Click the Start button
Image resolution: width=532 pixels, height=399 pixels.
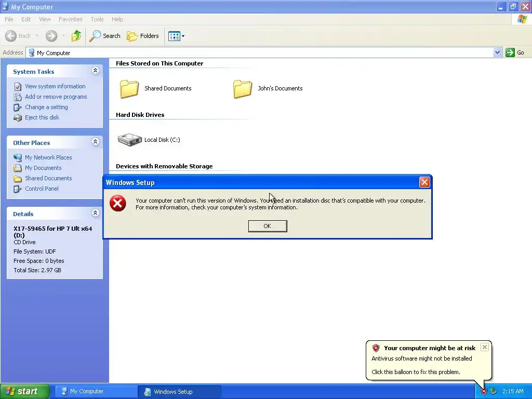[24, 392]
